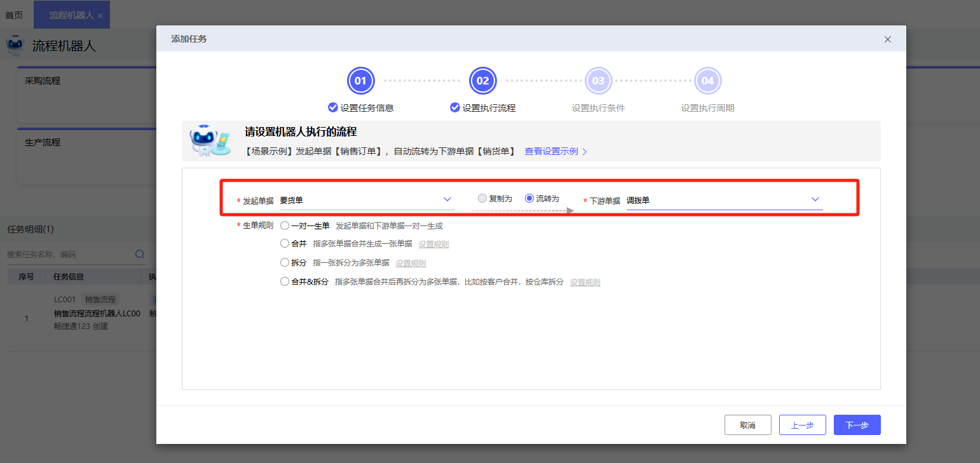Select the 复制为 radio option
Screen dimensions: 980x463
[482, 198]
